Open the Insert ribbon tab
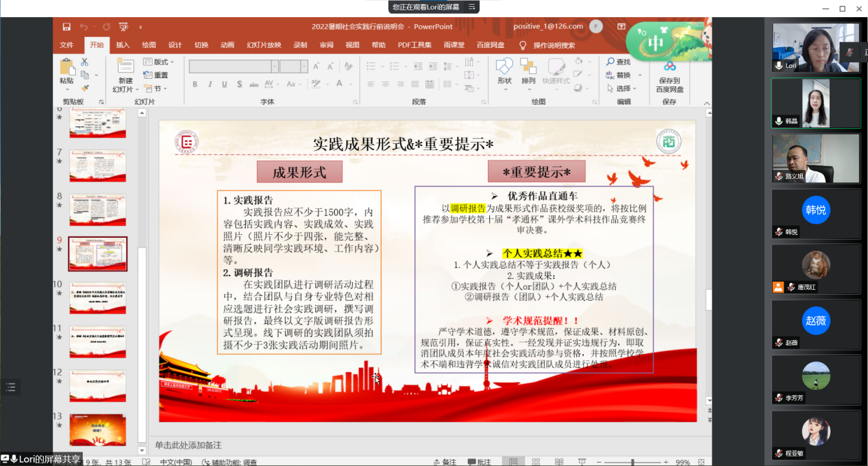 [123, 45]
